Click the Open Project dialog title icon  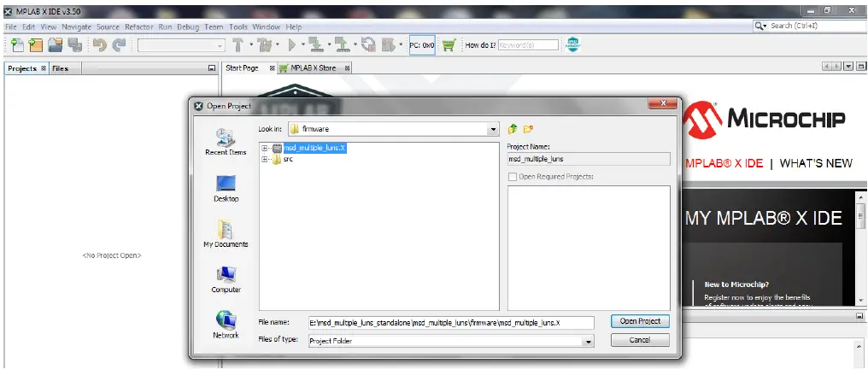199,106
